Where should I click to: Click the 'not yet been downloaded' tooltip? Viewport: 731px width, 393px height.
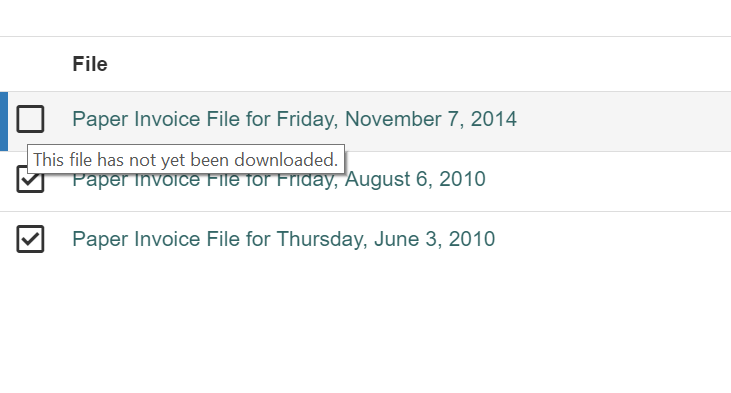pos(186,159)
